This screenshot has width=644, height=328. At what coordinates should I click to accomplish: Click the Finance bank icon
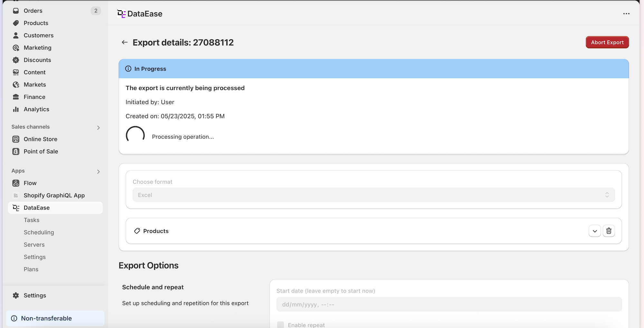[16, 97]
